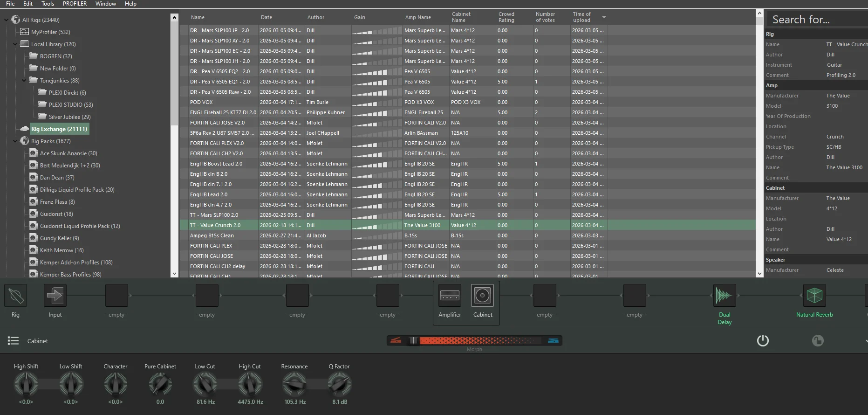Open the Tonejunkies folder icon
The height and width of the screenshot is (415, 868).
[x=33, y=80]
